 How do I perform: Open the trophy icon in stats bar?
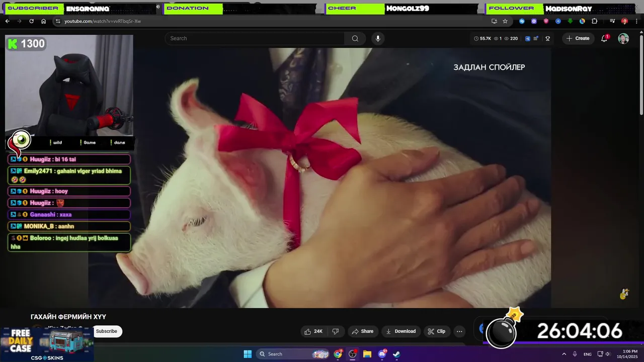coord(547,38)
